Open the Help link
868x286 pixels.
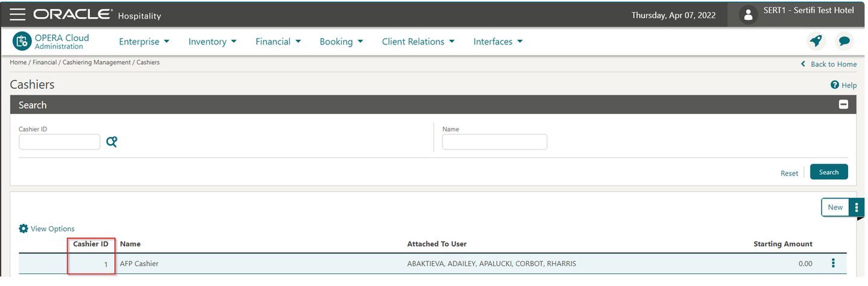(x=849, y=86)
